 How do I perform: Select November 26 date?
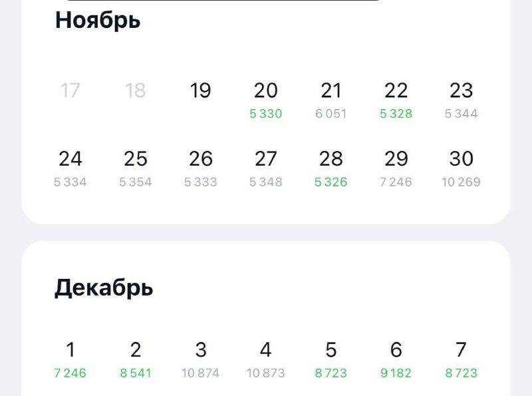[x=201, y=167]
